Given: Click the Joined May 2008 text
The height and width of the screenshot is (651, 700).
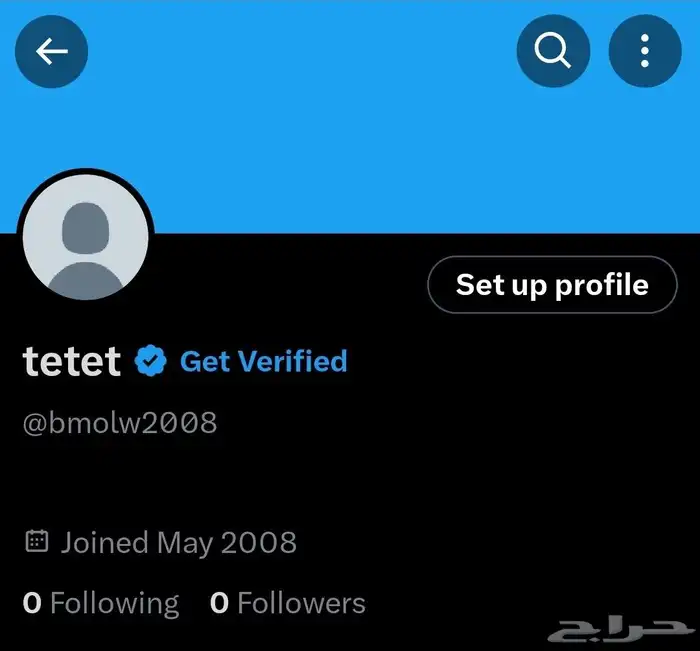Looking at the screenshot, I should [x=178, y=542].
